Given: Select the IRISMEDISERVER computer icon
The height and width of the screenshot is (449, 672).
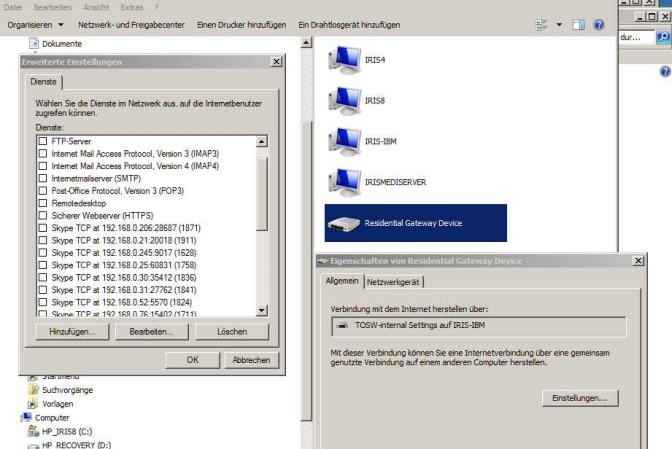Looking at the screenshot, I should (345, 182).
